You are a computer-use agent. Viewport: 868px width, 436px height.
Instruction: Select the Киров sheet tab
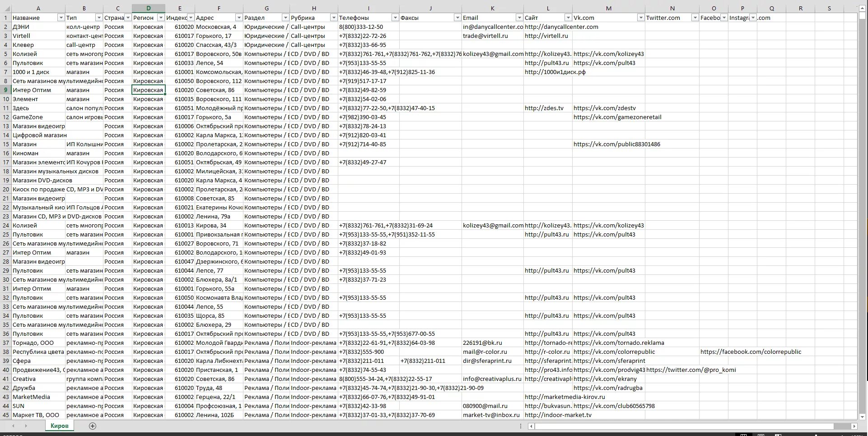click(60, 426)
